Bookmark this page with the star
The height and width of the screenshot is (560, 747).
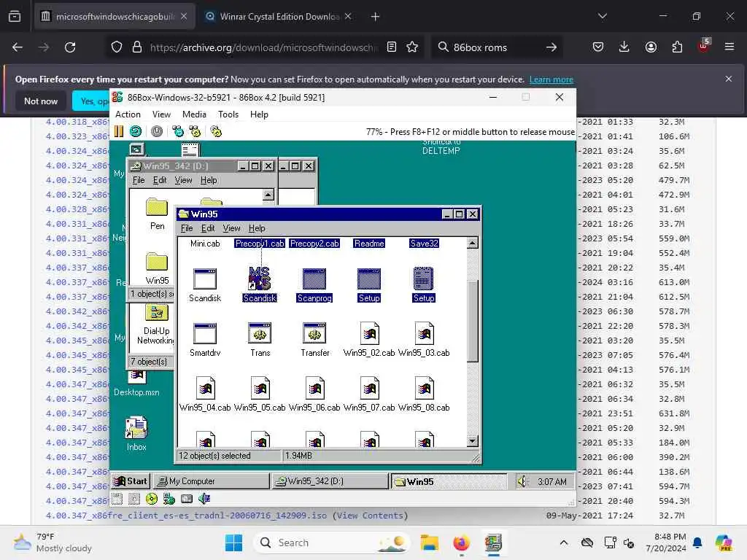click(412, 47)
